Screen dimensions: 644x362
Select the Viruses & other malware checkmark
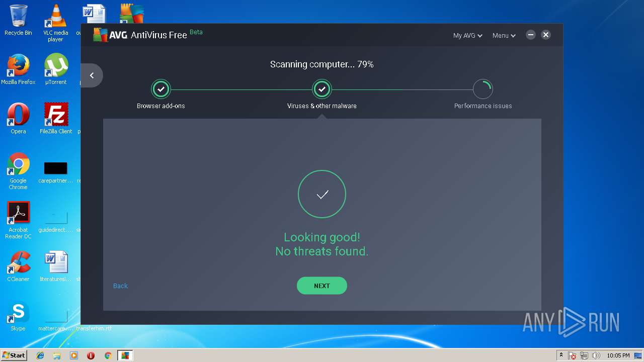click(322, 89)
